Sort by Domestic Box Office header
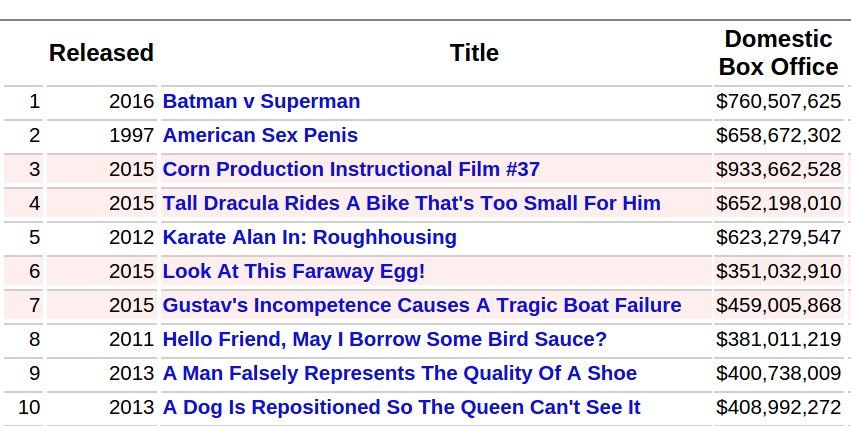Viewport: 851px width, 426px height. tap(778, 53)
